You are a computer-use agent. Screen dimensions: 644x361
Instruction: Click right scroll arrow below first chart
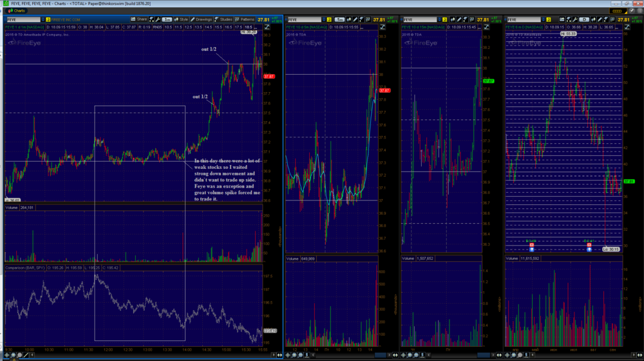coord(274,355)
